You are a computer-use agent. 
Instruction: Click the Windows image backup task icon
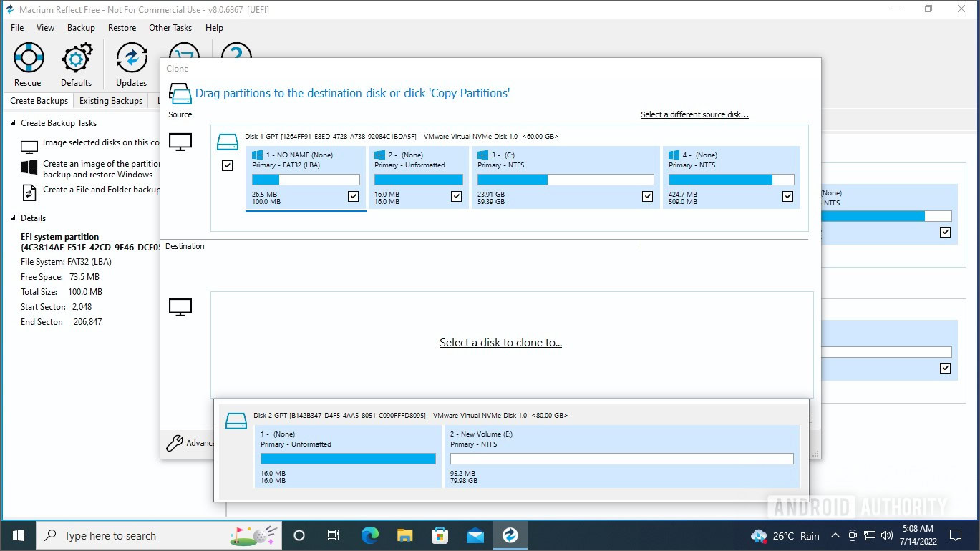coord(29,167)
